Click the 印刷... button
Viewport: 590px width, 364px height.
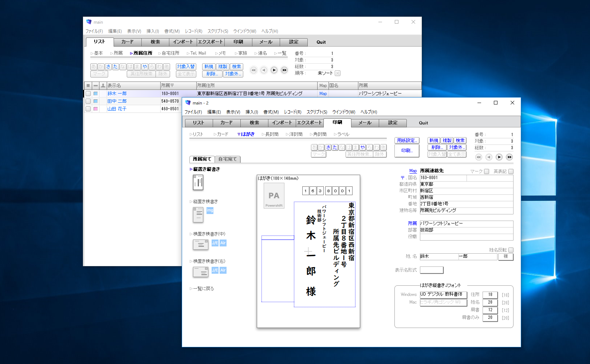[407, 150]
